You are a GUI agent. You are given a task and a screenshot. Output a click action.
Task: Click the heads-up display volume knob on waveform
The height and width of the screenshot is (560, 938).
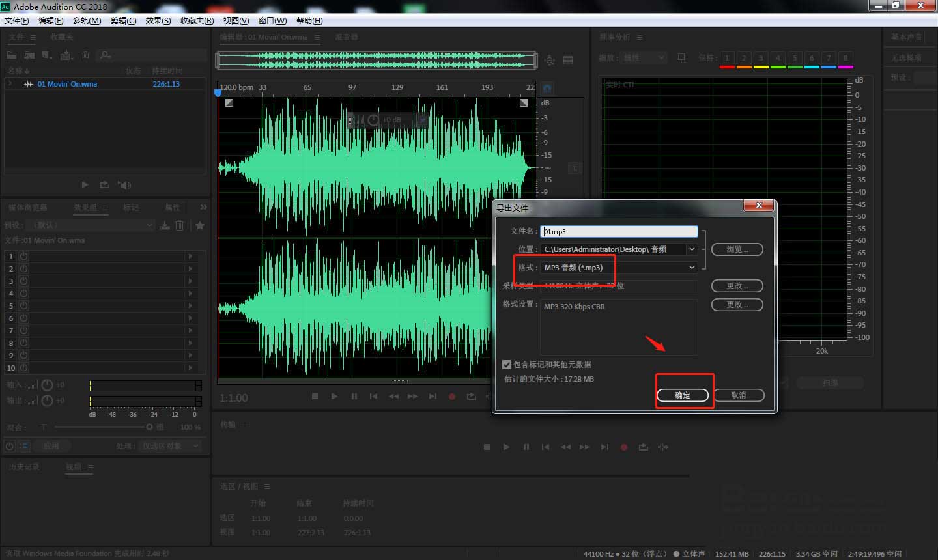point(373,120)
